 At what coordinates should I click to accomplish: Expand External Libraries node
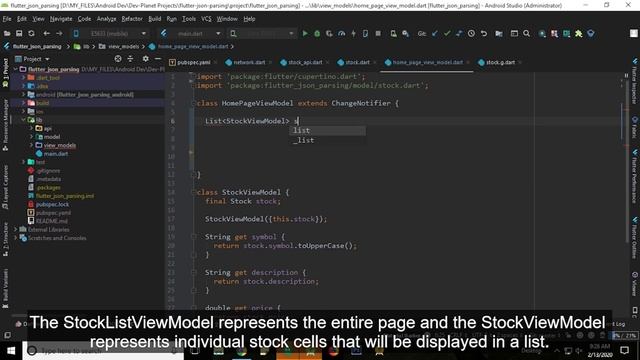[16, 229]
